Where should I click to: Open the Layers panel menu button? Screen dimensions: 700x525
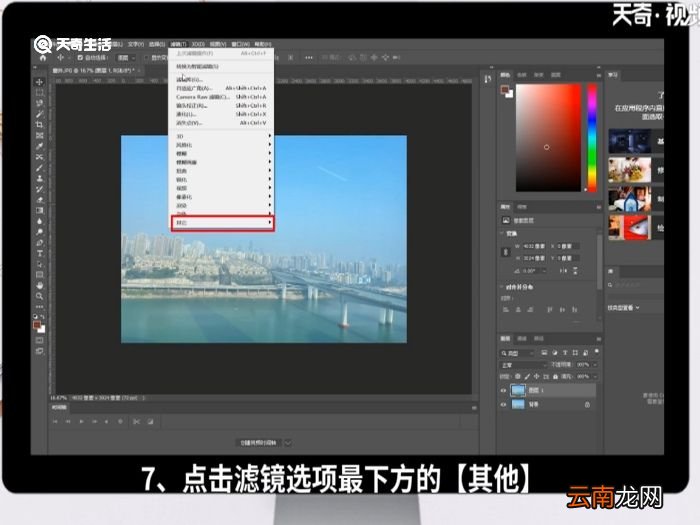[x=598, y=339]
